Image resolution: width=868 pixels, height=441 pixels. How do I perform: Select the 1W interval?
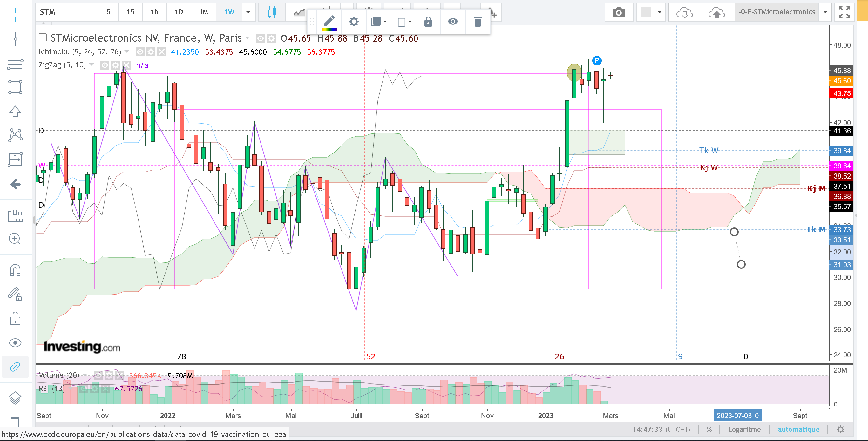(x=229, y=12)
